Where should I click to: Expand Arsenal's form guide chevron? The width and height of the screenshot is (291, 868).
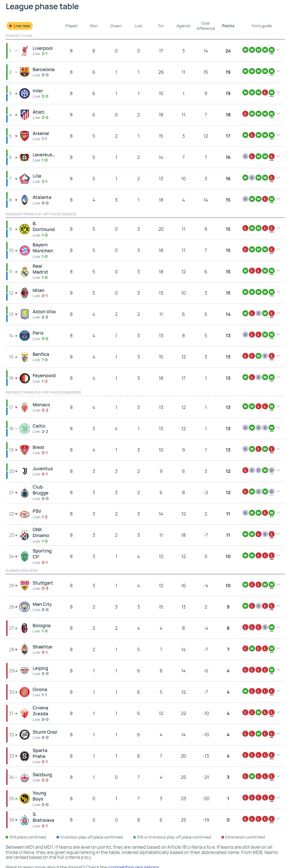tap(278, 135)
